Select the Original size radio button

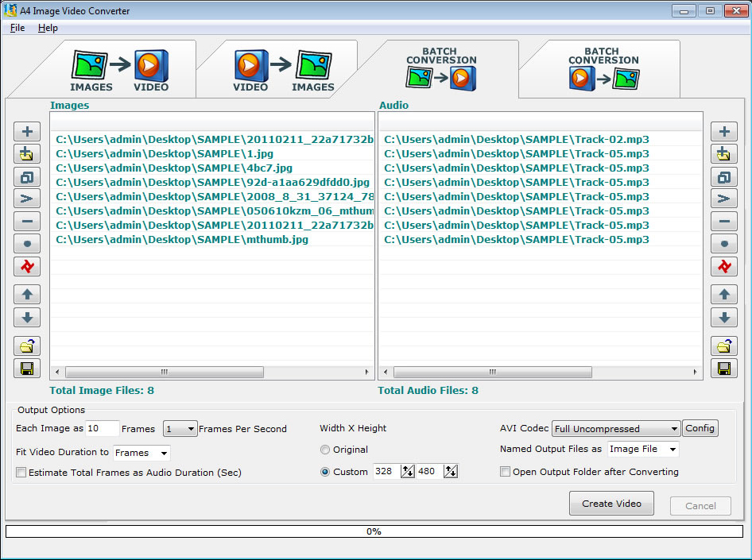(x=325, y=450)
